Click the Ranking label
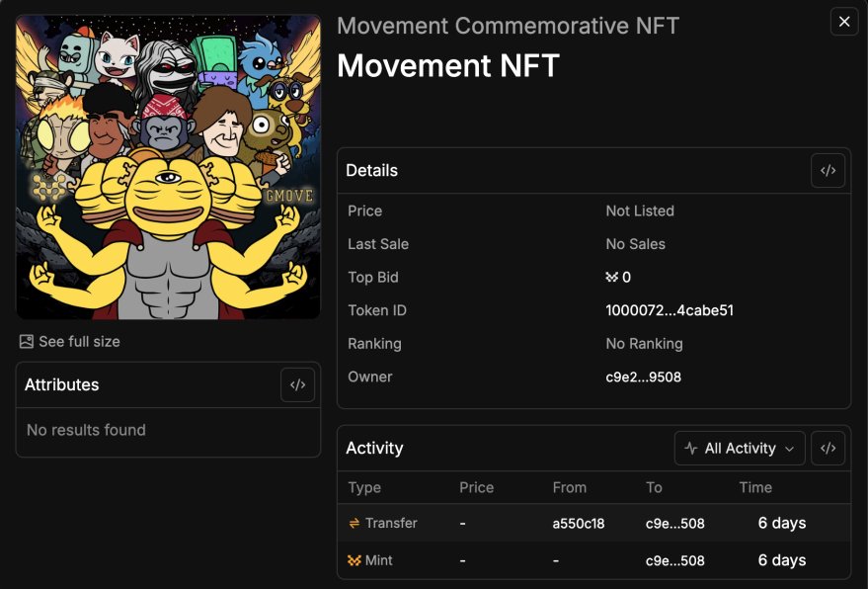868x589 pixels. (x=374, y=344)
